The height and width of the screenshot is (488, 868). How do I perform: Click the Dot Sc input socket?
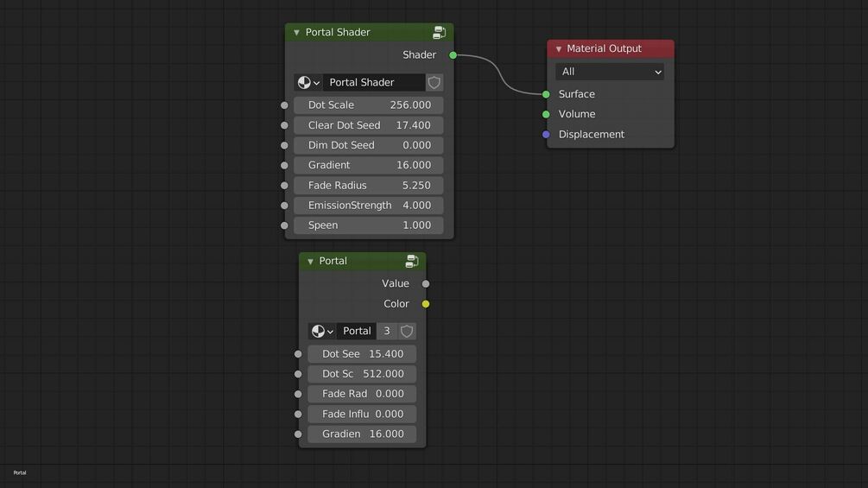click(298, 374)
